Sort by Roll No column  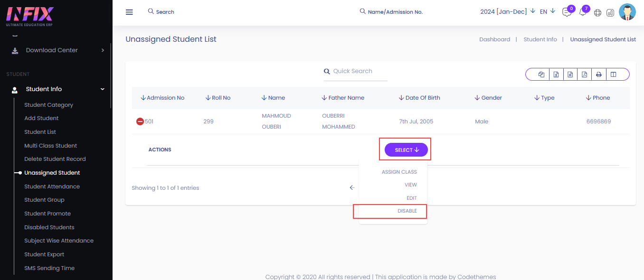(218, 98)
